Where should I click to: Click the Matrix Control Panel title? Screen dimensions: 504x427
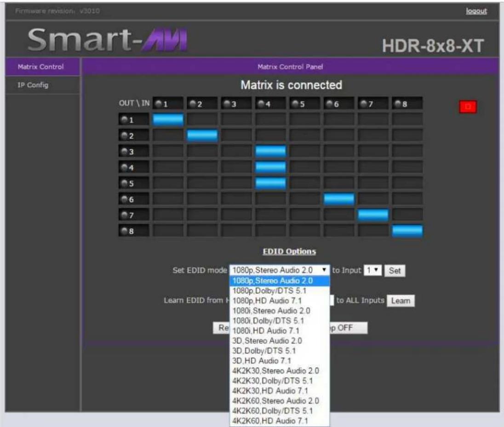[290, 67]
